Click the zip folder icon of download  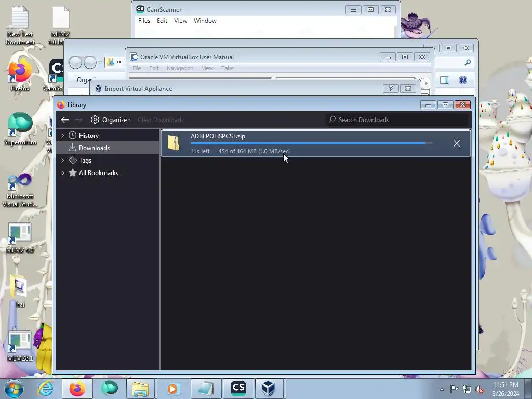point(174,143)
